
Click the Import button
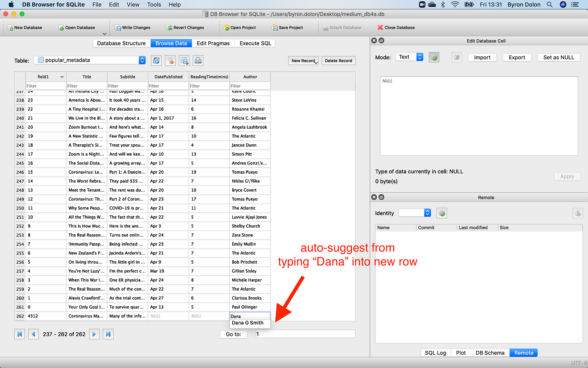pos(482,58)
